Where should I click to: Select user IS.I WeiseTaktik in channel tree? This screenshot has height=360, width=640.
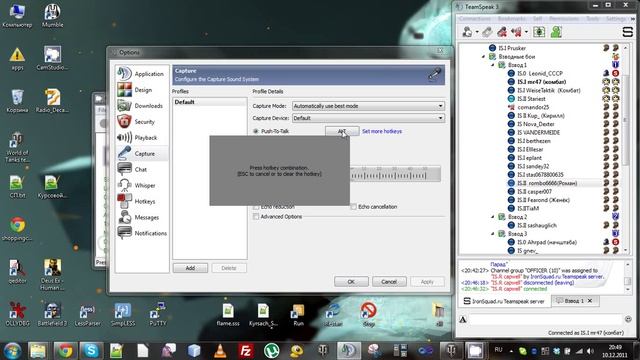549,90
